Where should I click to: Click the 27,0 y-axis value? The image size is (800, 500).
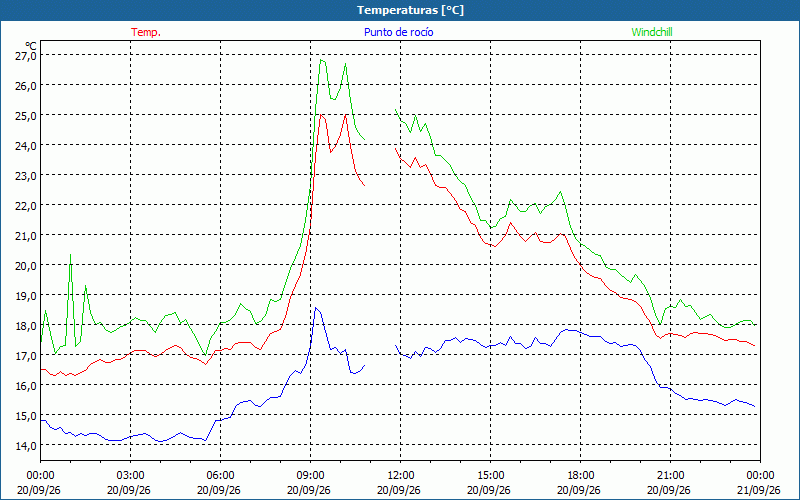point(26,56)
